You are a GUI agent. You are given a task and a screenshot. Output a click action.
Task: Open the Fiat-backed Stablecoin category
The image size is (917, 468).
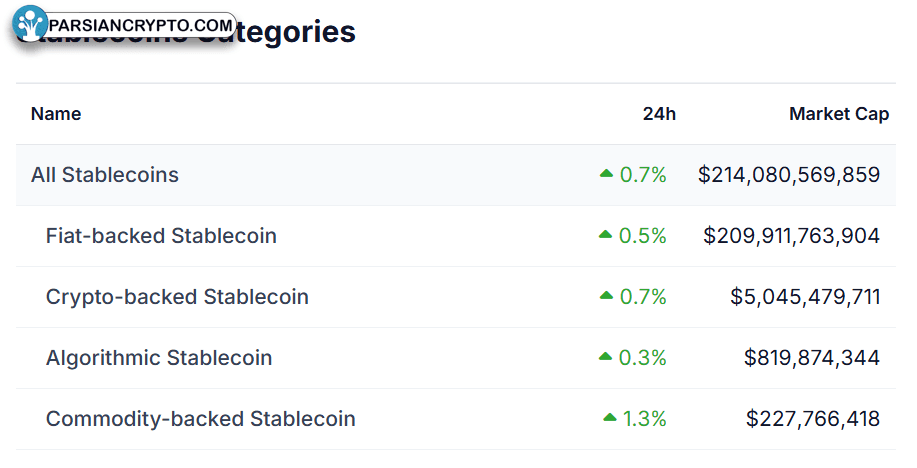(161, 235)
